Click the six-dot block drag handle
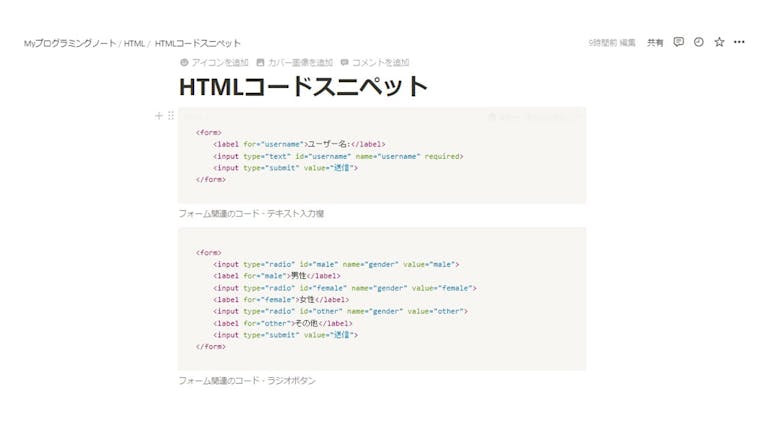Screen dimensions: 768x432 coord(170,116)
